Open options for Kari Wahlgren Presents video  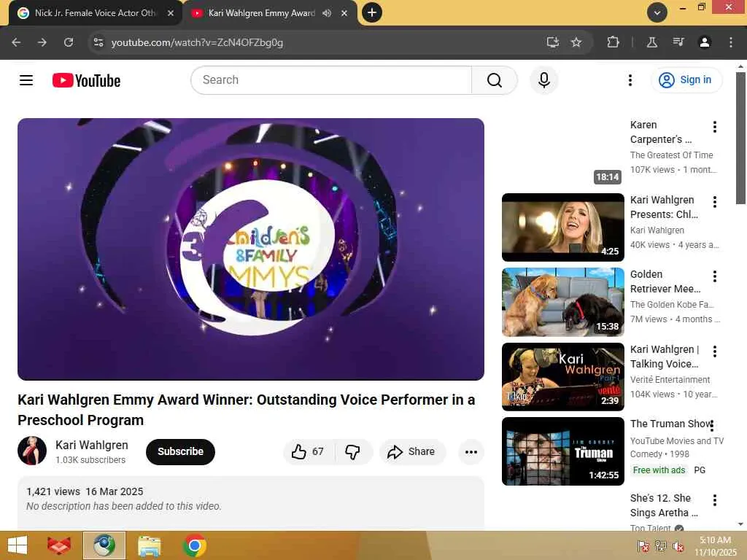(715, 202)
